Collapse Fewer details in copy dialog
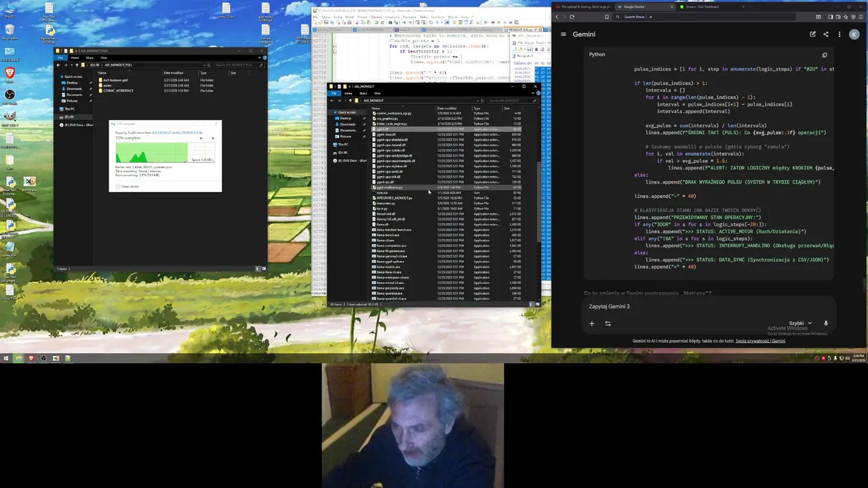Screen dimensions: 868x488 click(127, 186)
